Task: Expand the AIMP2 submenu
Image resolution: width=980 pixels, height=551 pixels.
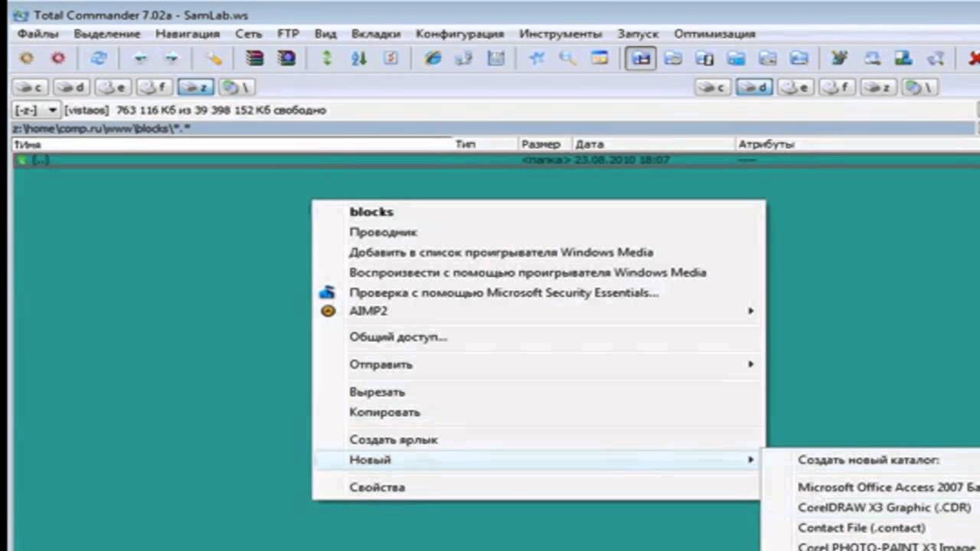Action: [537, 311]
